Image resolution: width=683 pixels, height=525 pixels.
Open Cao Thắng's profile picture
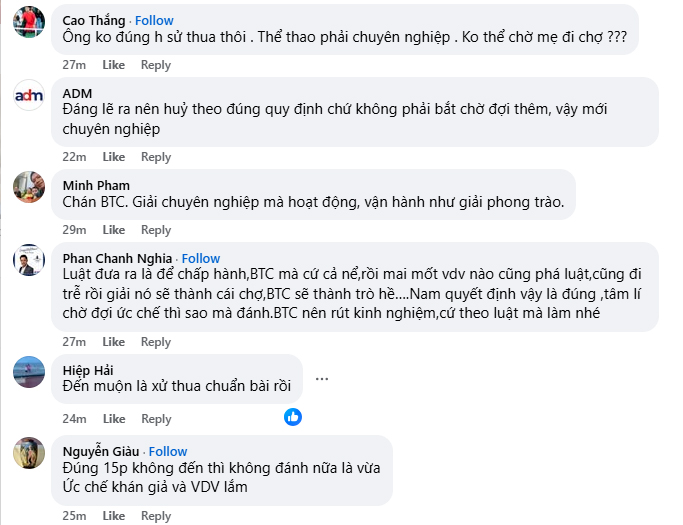28,23
